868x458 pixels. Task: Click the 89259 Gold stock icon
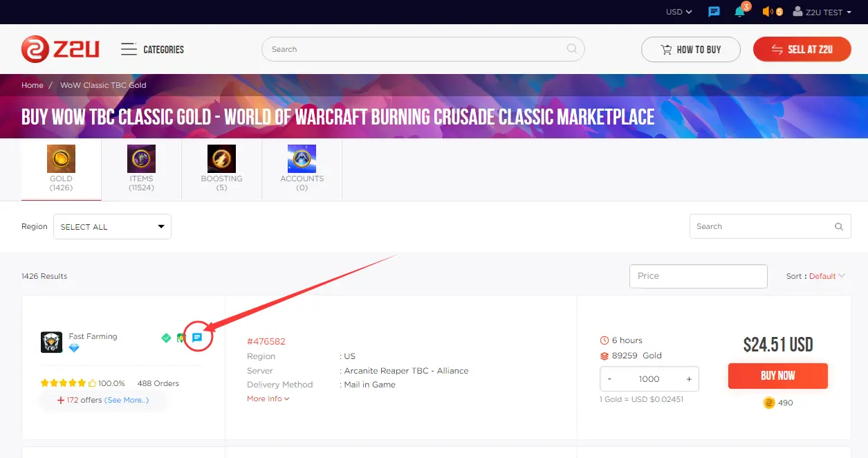604,356
